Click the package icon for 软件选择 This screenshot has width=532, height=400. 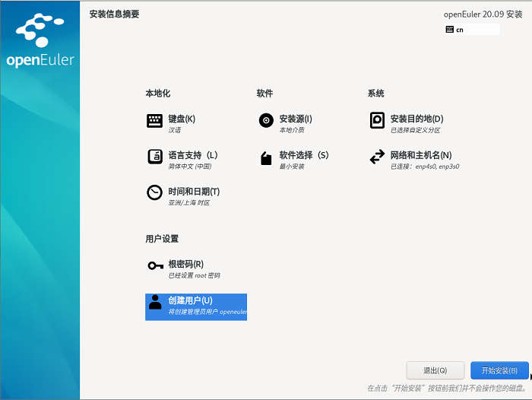pyautogui.click(x=266, y=157)
